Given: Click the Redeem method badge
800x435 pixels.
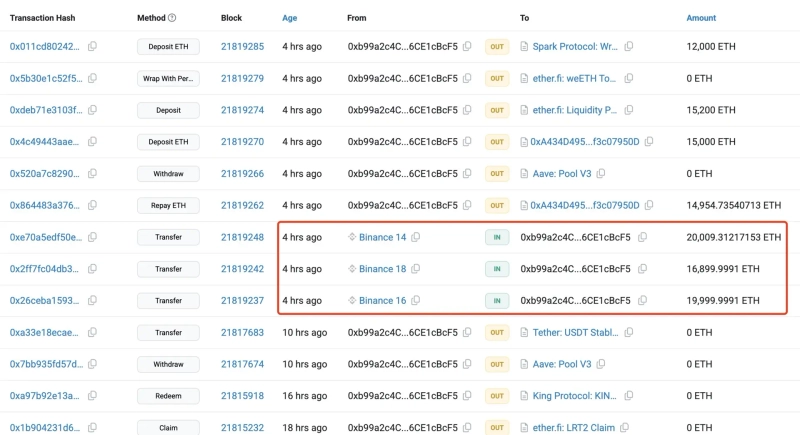Looking at the screenshot, I should point(168,397).
